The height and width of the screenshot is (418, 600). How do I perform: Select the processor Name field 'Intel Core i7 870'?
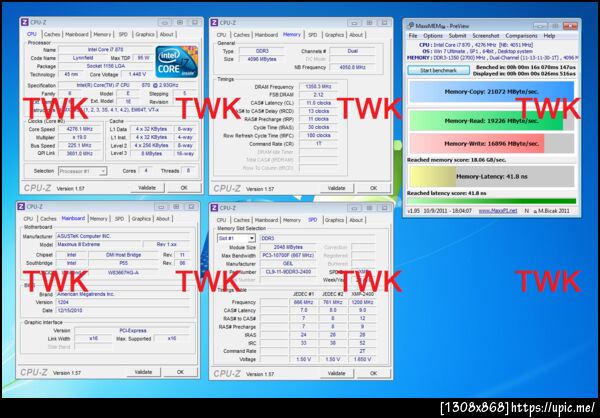pyautogui.click(x=105, y=50)
